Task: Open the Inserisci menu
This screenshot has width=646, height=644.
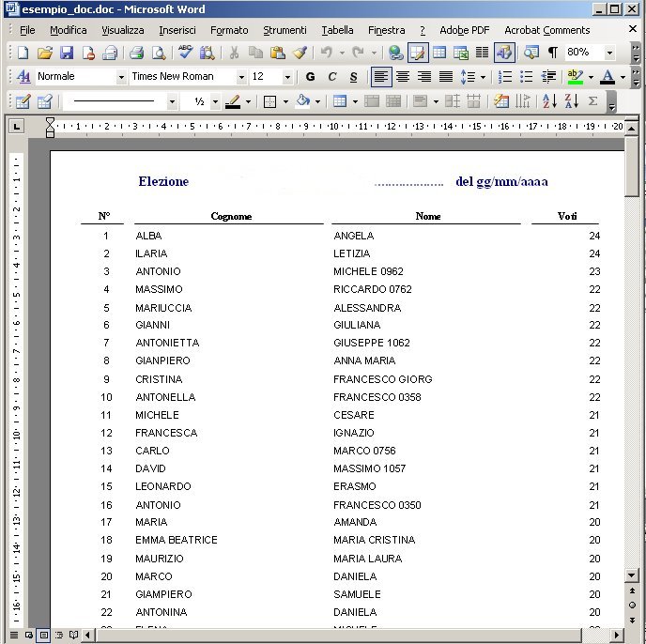Action: click(x=177, y=30)
